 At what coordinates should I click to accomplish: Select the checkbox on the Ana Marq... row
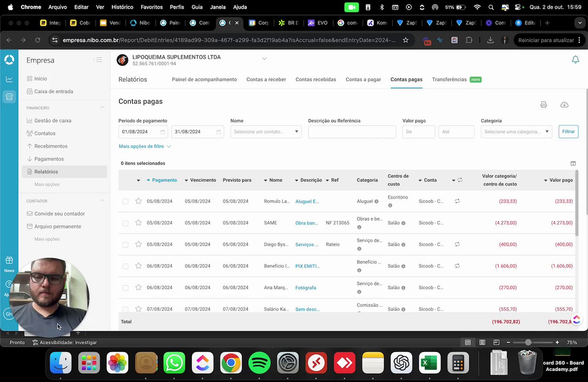click(x=125, y=287)
